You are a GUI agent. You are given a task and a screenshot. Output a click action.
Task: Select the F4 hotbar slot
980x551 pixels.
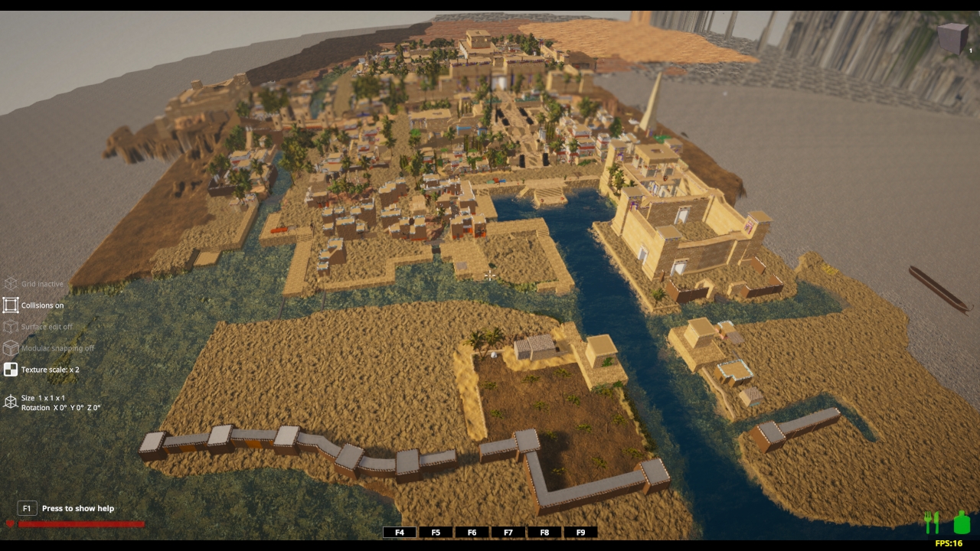pos(399,533)
